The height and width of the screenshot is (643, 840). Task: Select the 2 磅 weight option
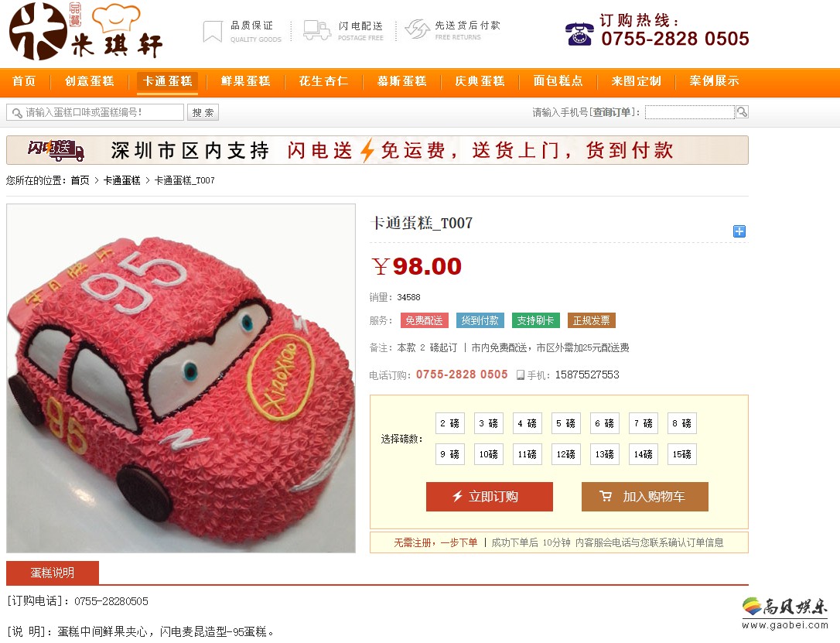point(450,423)
